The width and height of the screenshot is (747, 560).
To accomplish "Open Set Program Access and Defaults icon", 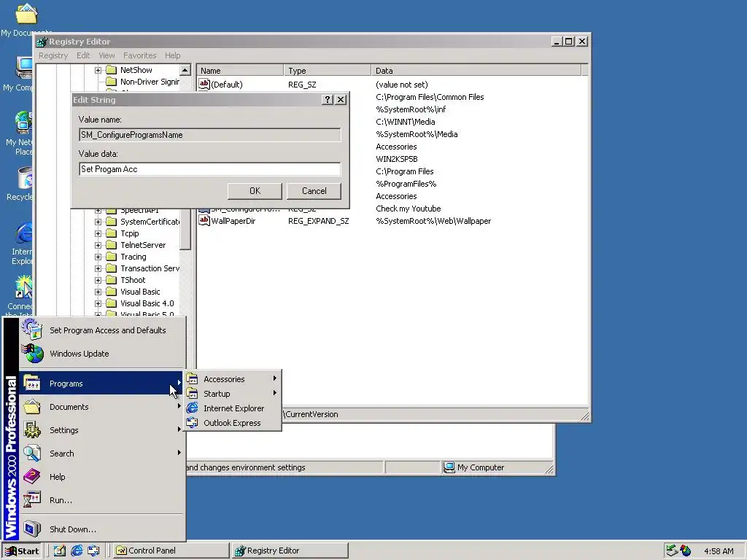I will tap(32, 330).
